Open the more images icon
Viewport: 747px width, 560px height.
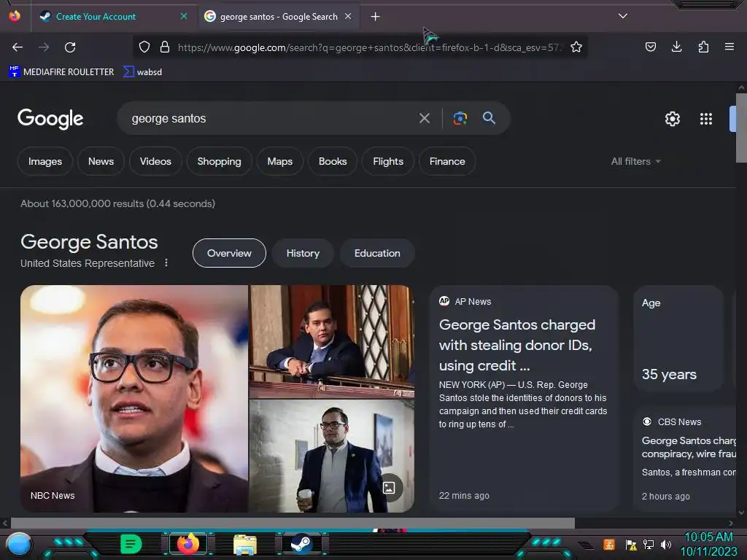(x=390, y=488)
